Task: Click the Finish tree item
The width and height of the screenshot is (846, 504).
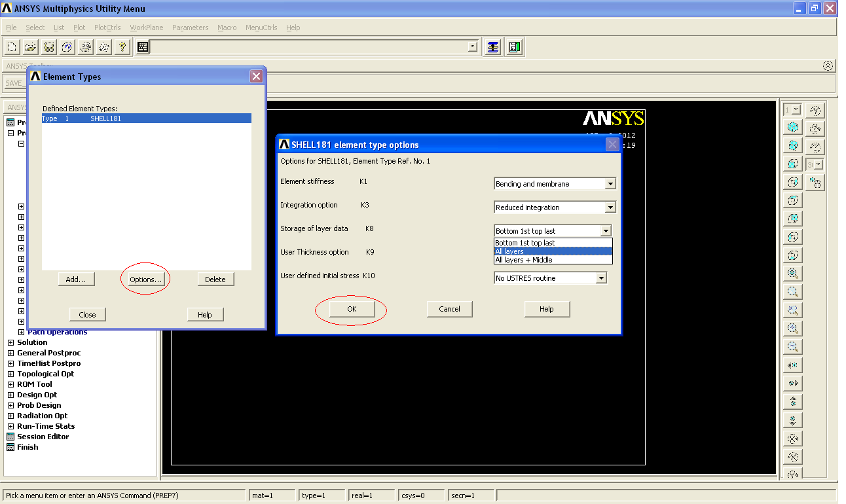Action: pos(28,447)
